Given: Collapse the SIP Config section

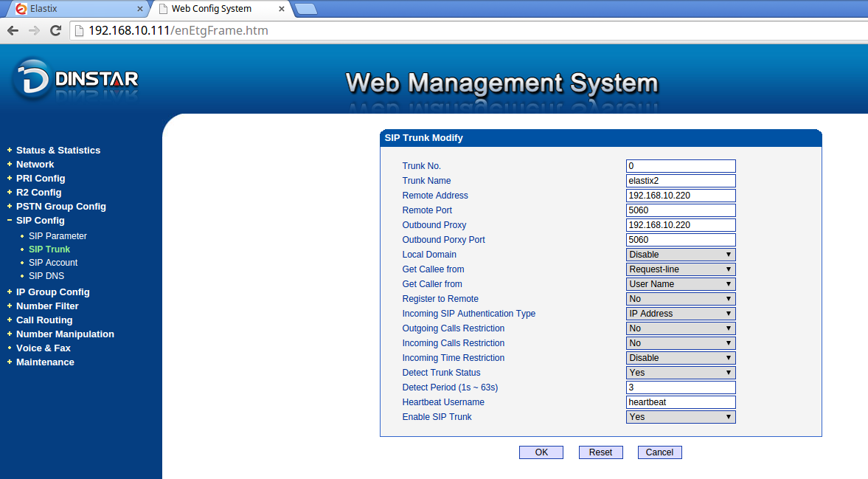Looking at the screenshot, I should (40, 221).
